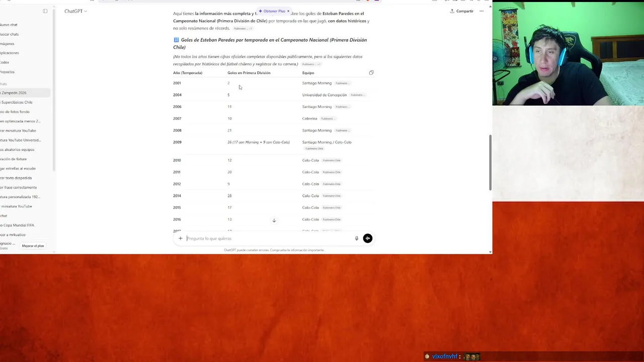Click the microphone dictation icon

(x=357, y=238)
